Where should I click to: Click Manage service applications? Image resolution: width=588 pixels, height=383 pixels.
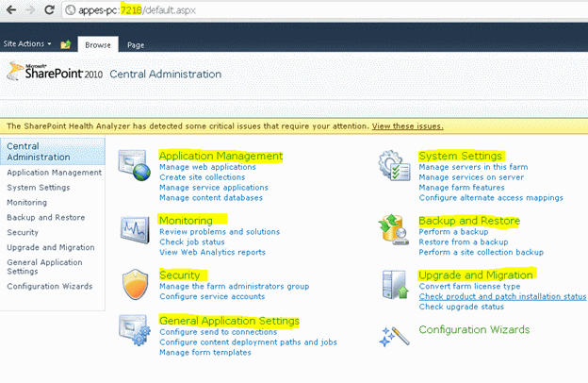point(214,188)
